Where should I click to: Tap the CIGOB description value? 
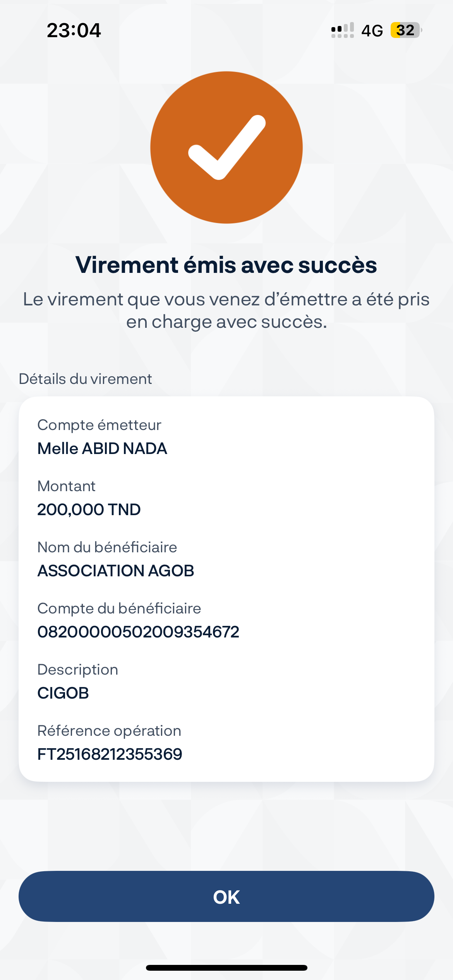click(63, 693)
